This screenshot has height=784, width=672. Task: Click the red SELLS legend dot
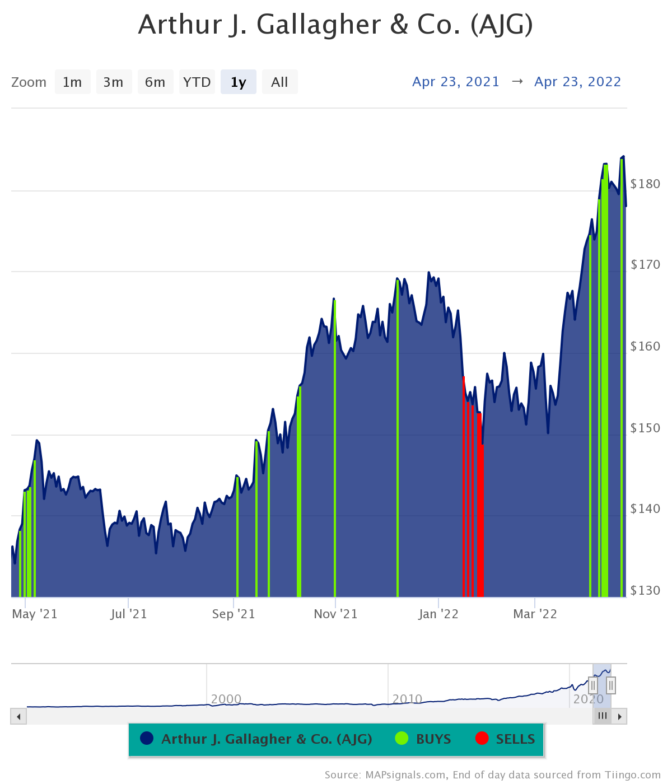[x=482, y=739]
